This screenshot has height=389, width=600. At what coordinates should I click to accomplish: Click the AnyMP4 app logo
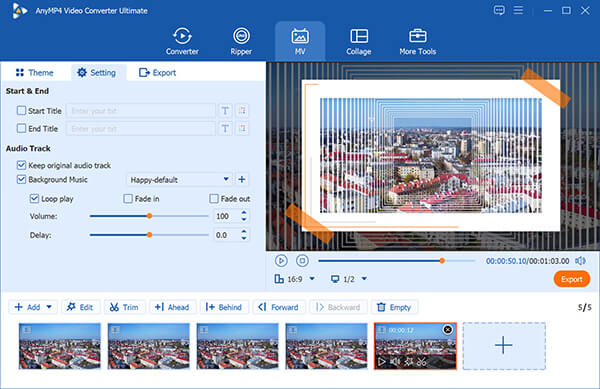click(x=19, y=11)
